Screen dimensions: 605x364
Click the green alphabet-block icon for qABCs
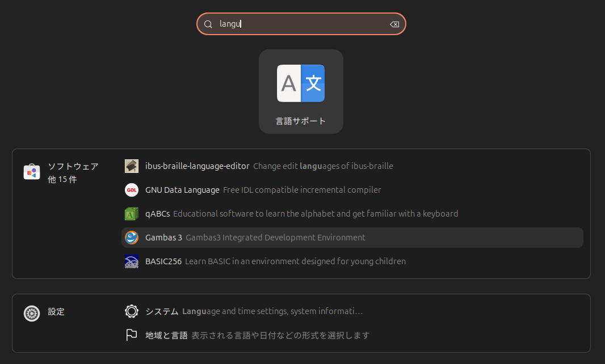(x=131, y=214)
